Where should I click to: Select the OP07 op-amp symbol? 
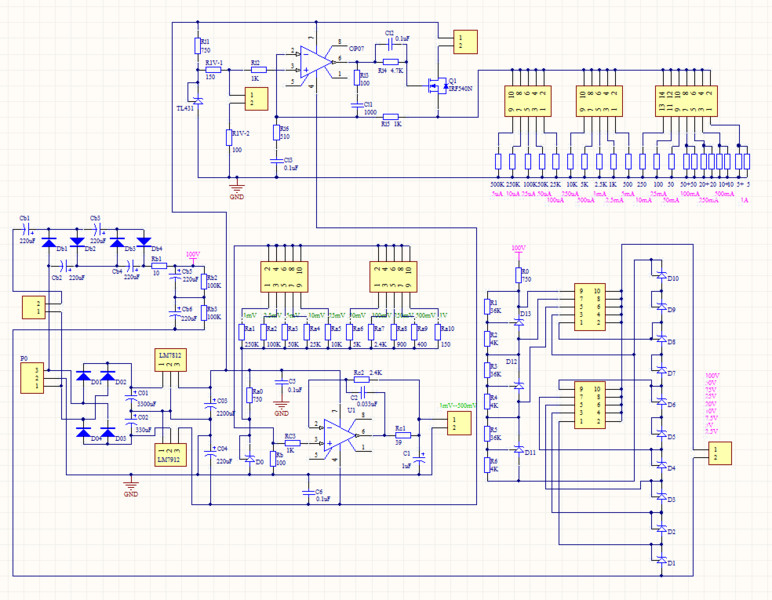[x=311, y=62]
